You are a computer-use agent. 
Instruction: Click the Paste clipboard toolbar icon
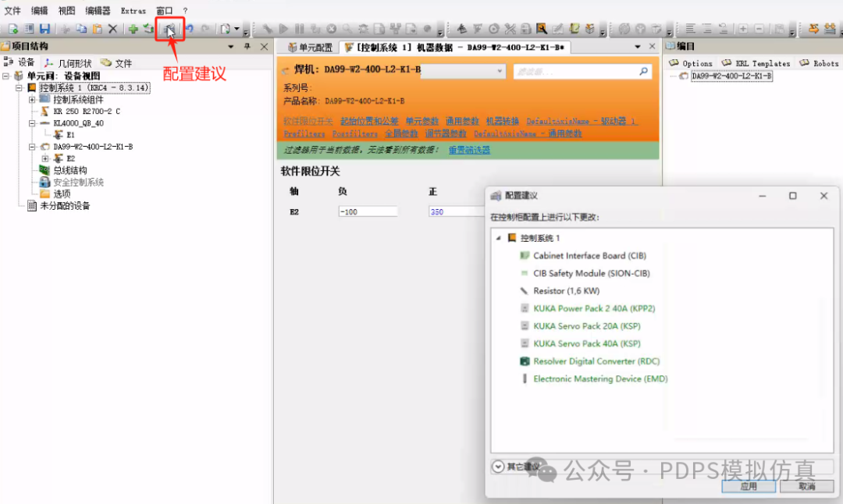click(98, 29)
